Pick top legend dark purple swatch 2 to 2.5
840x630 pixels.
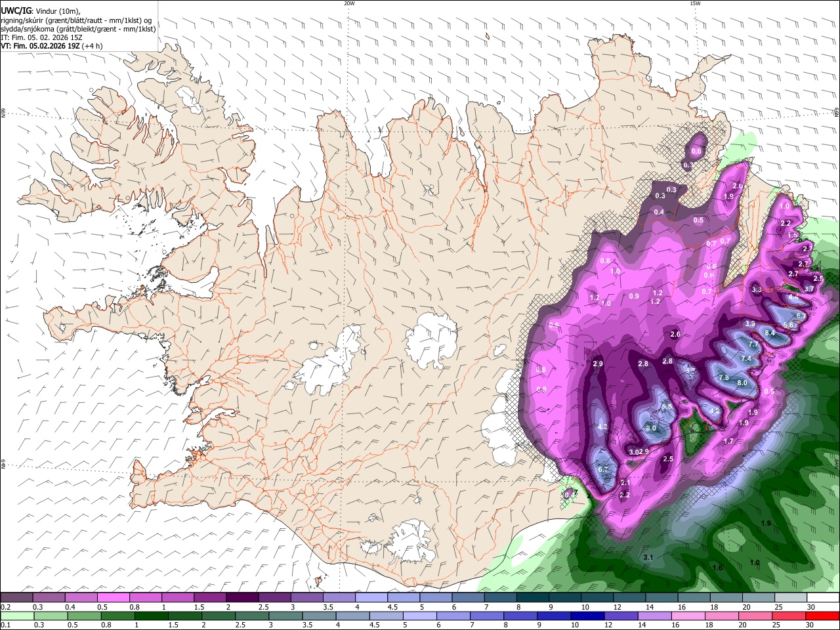point(242,597)
